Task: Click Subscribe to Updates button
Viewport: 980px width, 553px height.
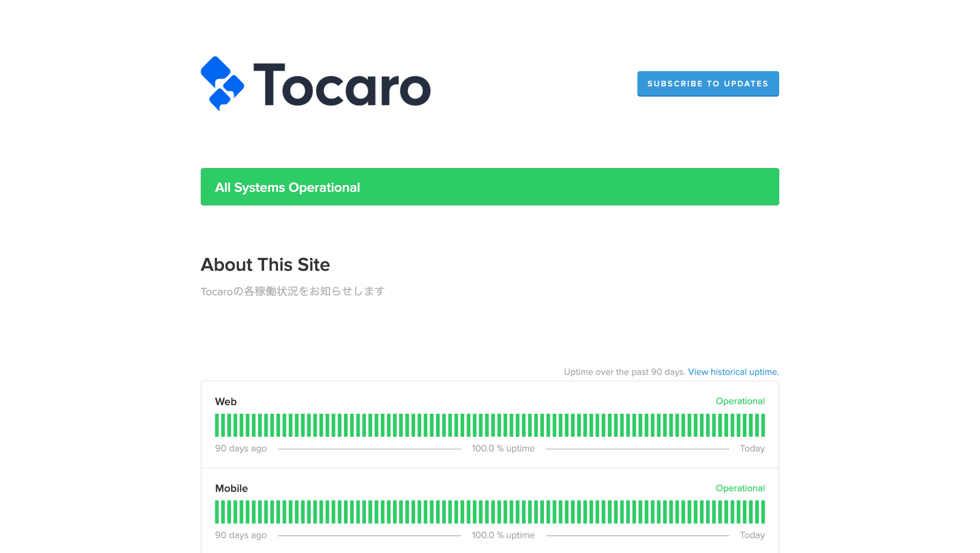Action: coord(708,84)
